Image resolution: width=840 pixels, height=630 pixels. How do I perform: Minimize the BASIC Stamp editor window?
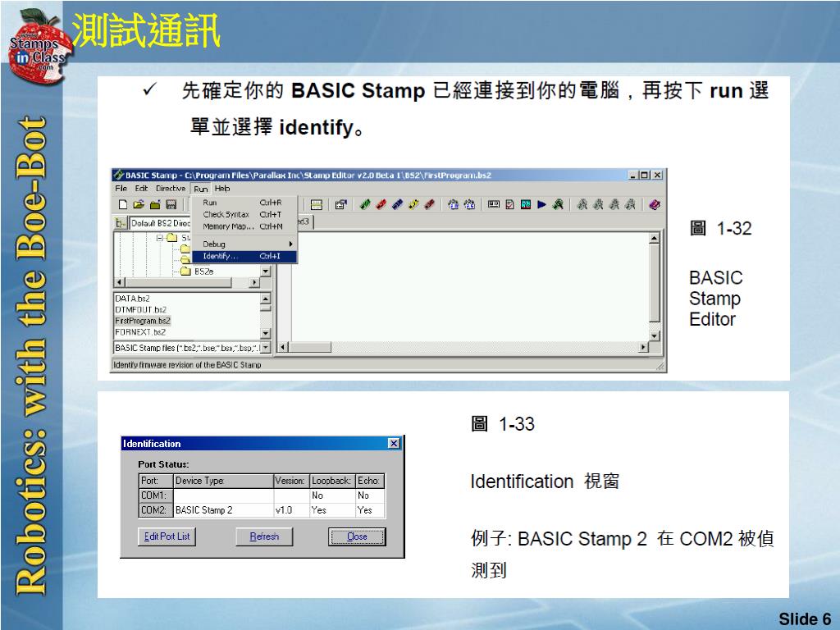[634, 175]
